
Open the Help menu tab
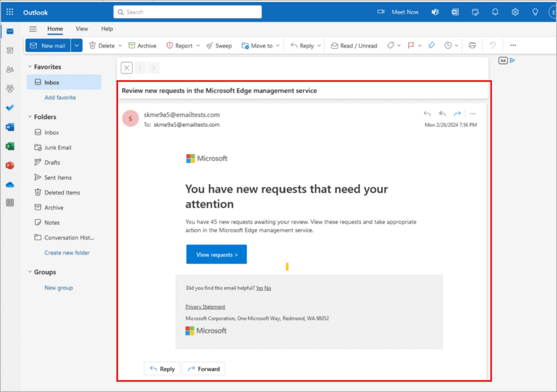tap(107, 29)
